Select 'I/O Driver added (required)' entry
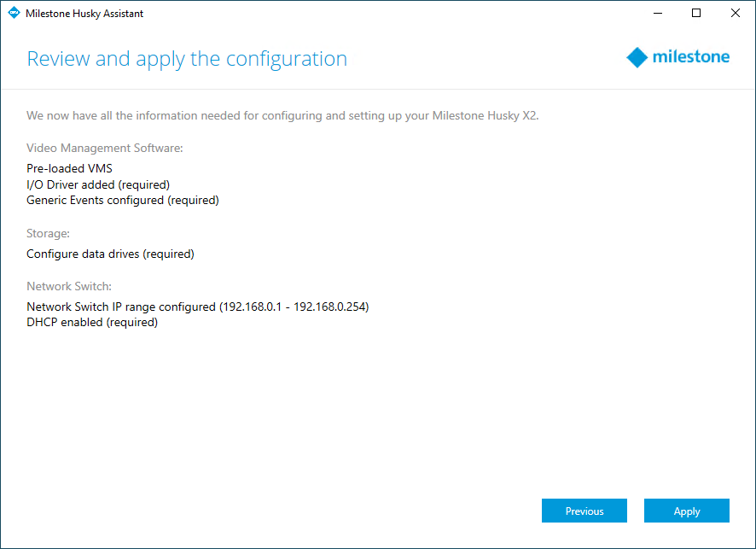 click(x=98, y=184)
